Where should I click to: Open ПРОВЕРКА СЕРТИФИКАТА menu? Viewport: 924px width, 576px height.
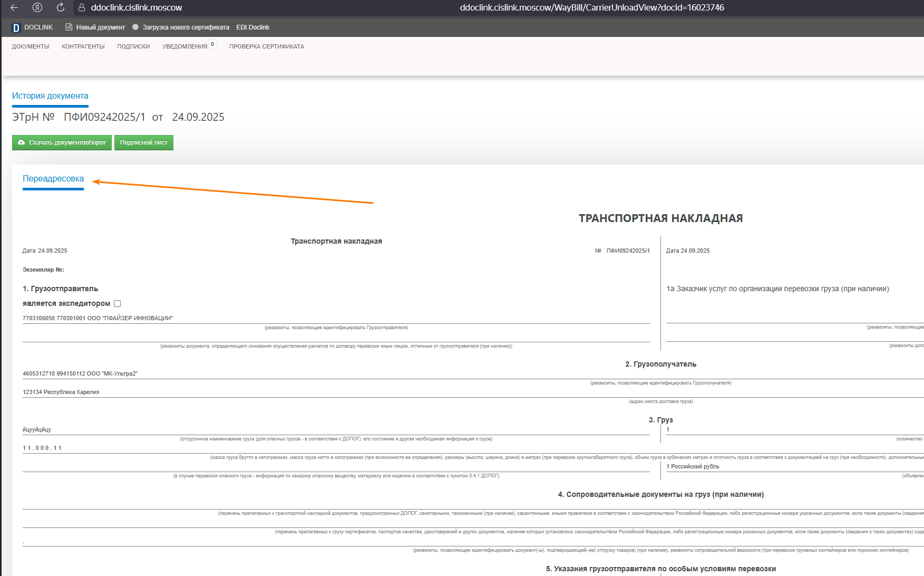pyautogui.click(x=266, y=46)
